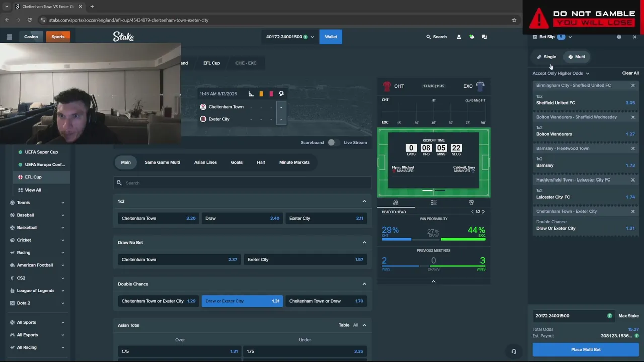Collapse the Double Chance section
Screen dimensions: 644x362
coord(364,284)
